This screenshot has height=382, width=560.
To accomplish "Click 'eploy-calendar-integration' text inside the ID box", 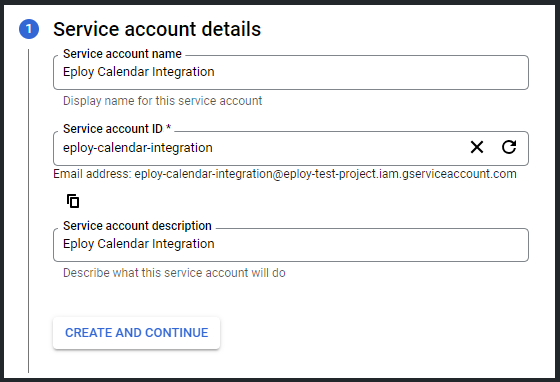I will [x=138, y=148].
